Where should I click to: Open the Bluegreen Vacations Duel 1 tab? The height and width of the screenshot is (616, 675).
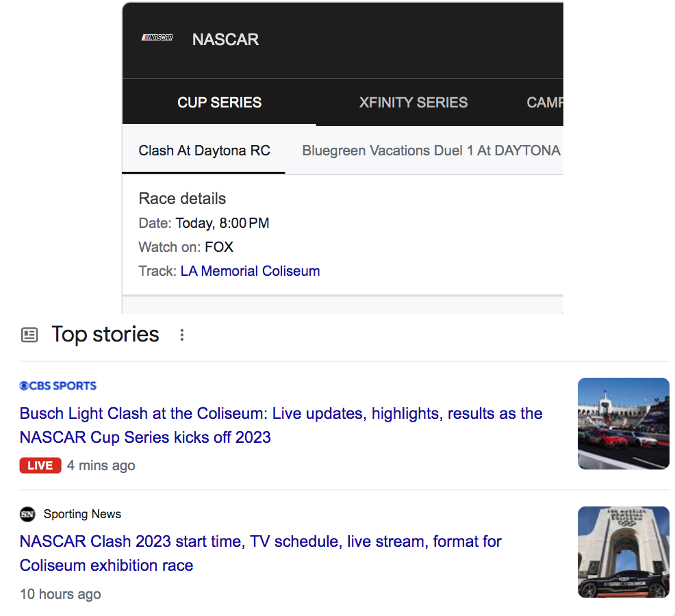pos(431,151)
